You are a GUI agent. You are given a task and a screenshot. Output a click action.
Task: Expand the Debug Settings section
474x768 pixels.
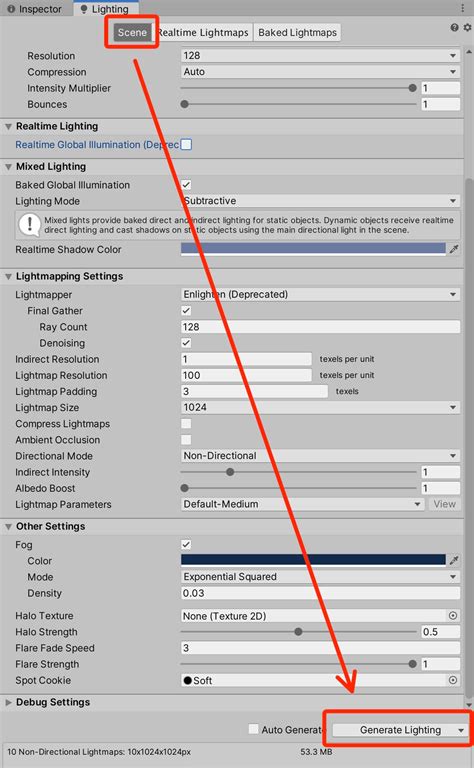(x=8, y=702)
